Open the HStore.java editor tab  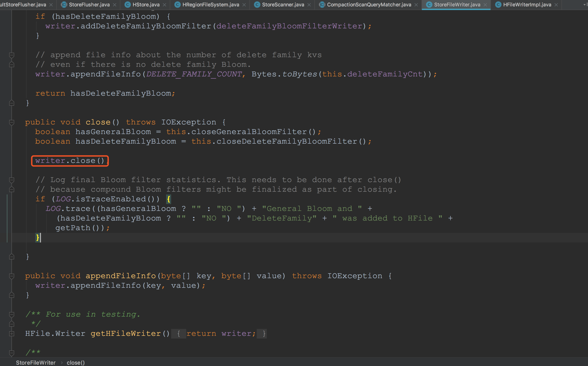tap(146, 5)
